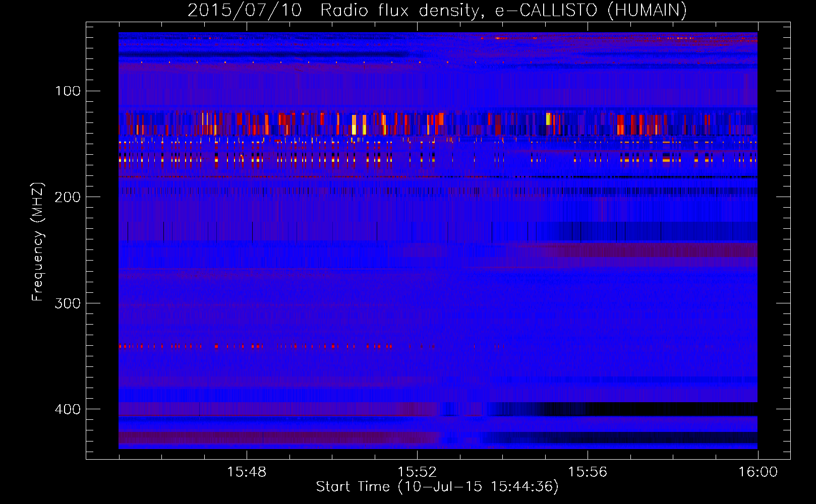Click the Frequency (MHZ) axis title
Image resolution: width=816 pixels, height=504 pixels.
[38, 241]
